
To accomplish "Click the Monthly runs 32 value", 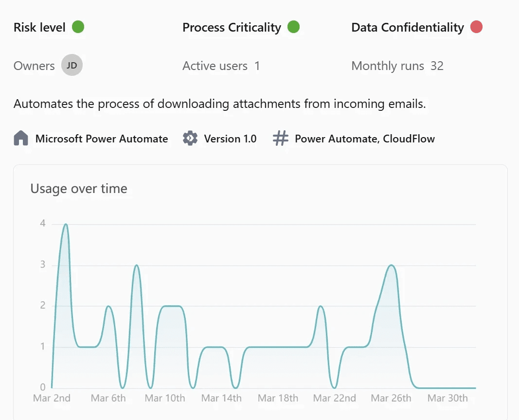I will point(437,66).
